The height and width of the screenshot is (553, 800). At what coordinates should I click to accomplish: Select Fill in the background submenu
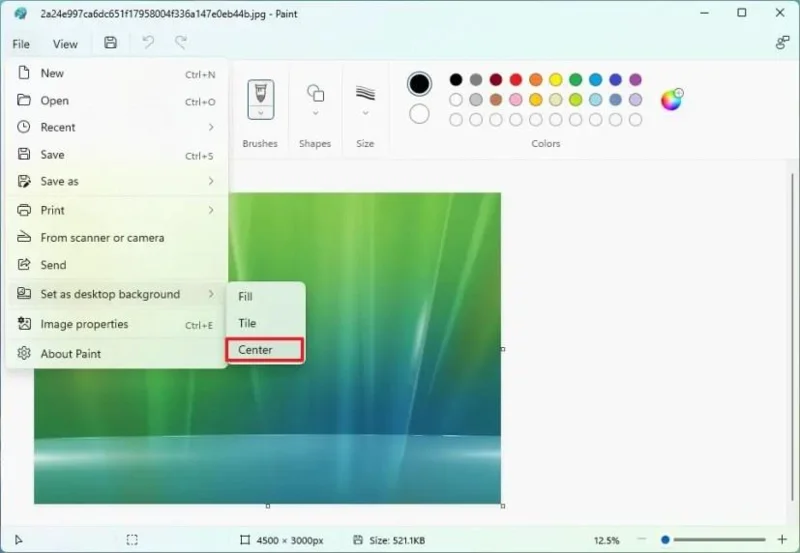click(x=265, y=296)
